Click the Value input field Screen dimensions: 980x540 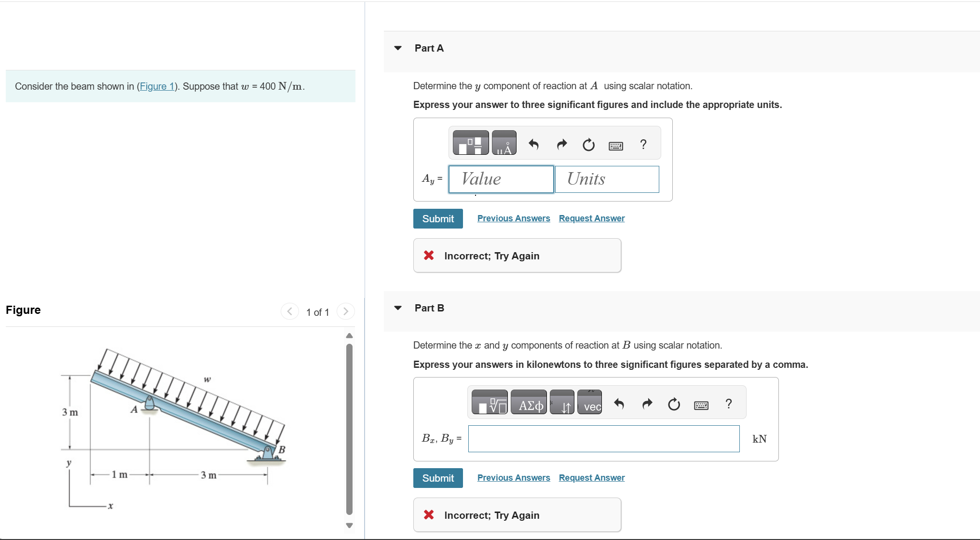(x=501, y=179)
